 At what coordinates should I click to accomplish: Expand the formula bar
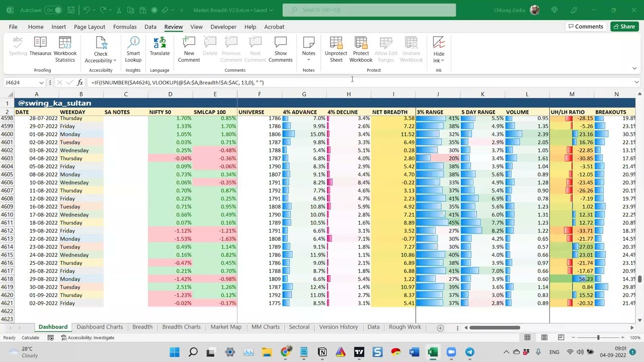[x=636, y=82]
